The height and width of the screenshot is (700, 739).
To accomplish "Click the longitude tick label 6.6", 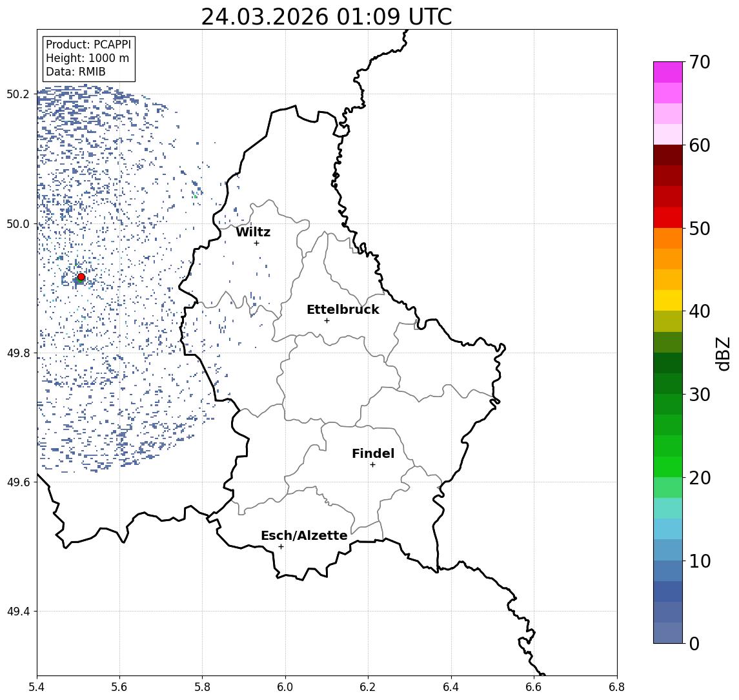I will [534, 687].
